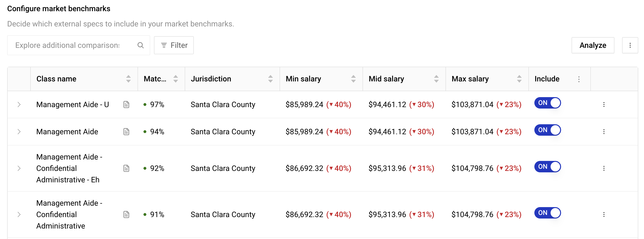Click the search magnifier icon
Viewport: 644px width, 239px height.
point(140,45)
